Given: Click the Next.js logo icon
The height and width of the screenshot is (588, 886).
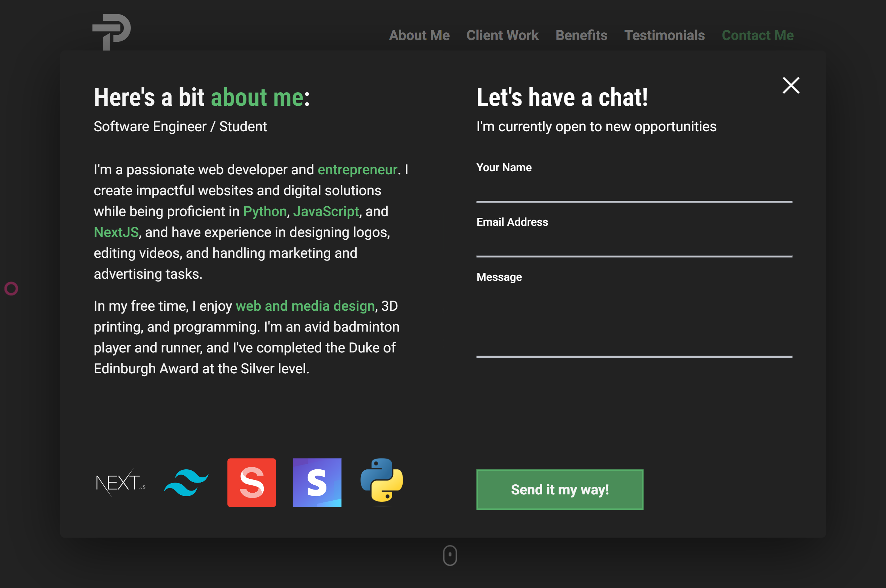Looking at the screenshot, I should click(x=120, y=482).
